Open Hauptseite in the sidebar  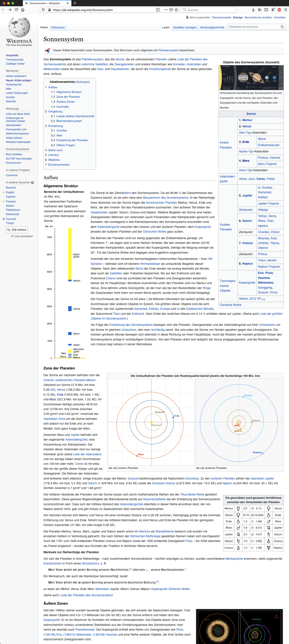(x=12, y=55)
